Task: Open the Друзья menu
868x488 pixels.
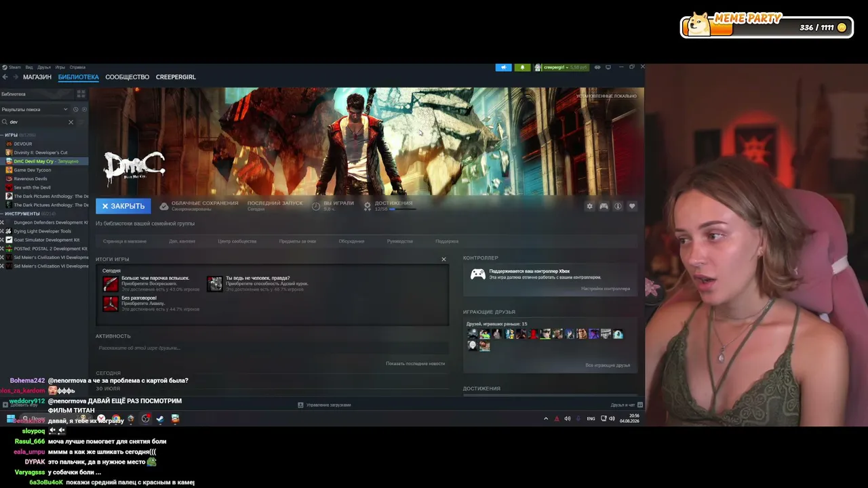Action: click(44, 67)
